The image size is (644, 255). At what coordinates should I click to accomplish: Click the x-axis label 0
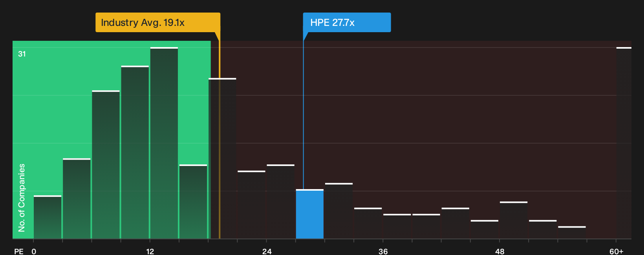click(x=34, y=251)
